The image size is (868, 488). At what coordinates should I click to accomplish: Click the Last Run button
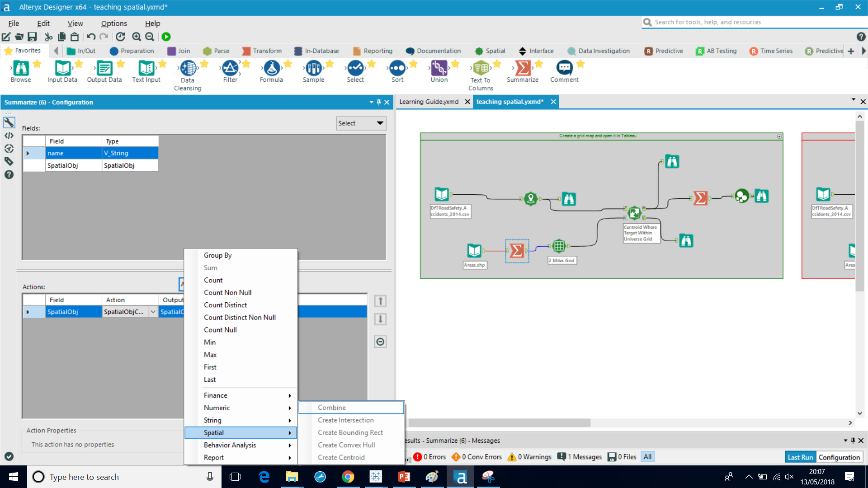click(800, 457)
